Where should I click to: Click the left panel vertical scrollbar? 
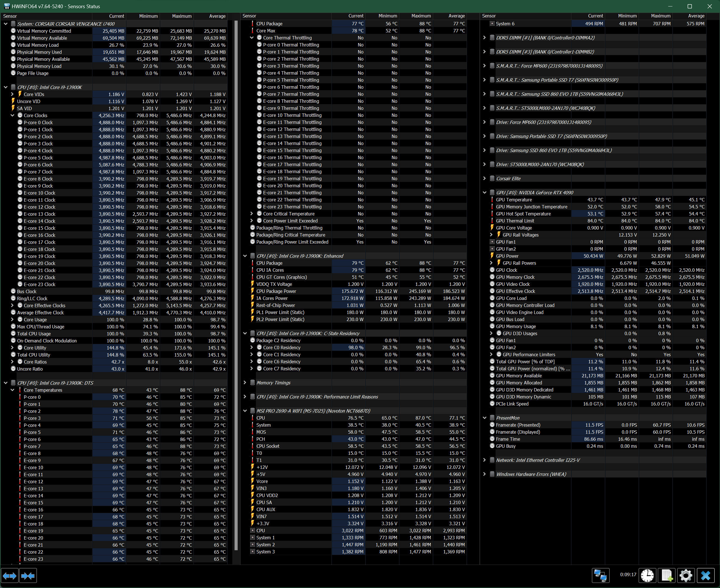236,286
